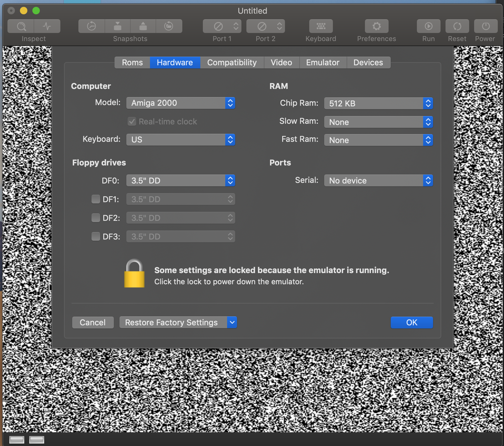Open the DF1 drive type dropdown
Viewport: 504px width, 446px height.
click(x=181, y=199)
